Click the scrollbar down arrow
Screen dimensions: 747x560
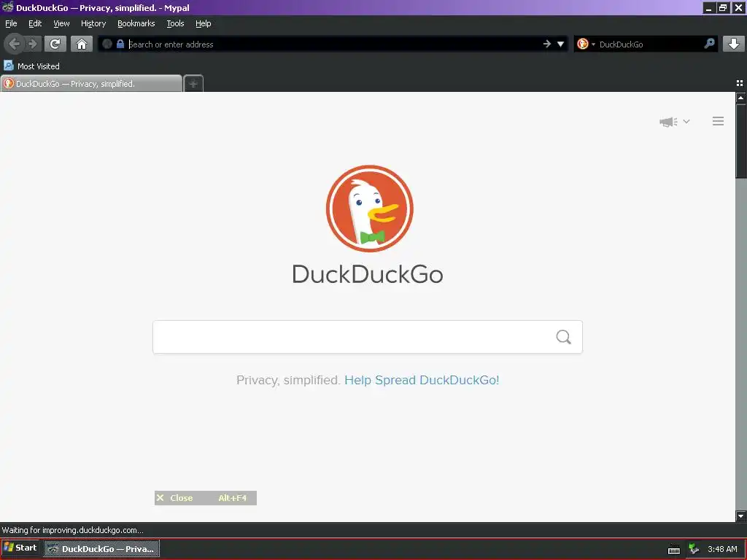(741, 516)
